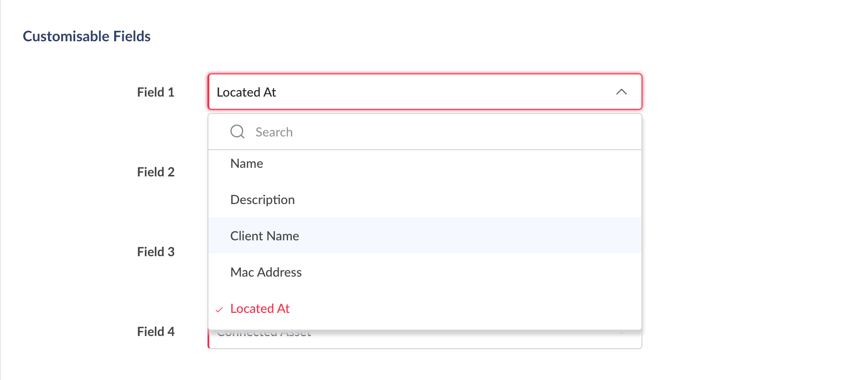Screen dimensions: 868x380
Task: Click the magnifier search icon
Action: coord(237,132)
